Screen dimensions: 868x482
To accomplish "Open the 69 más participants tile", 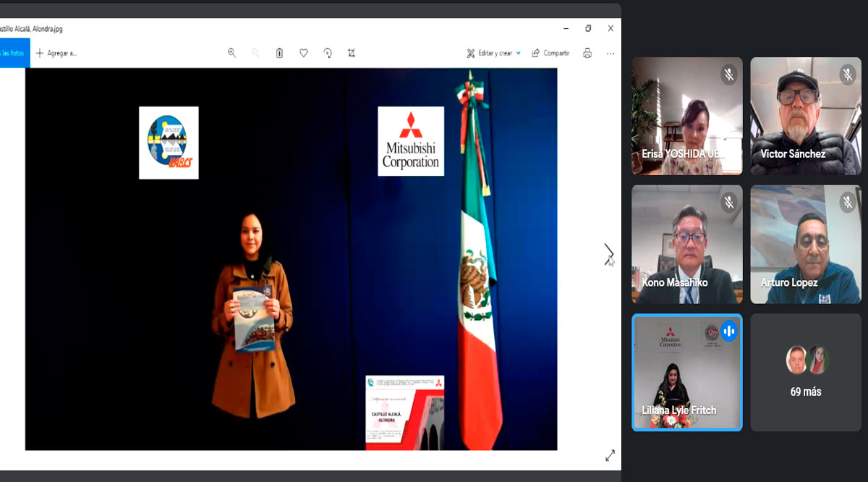I will pyautogui.click(x=806, y=372).
